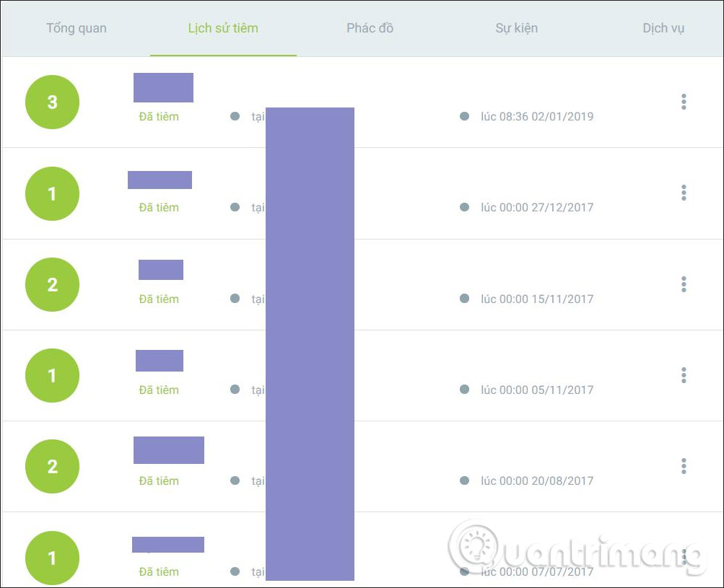The width and height of the screenshot is (724, 588).
Task: Open more options for 20/08/2017 entry
Action: click(684, 465)
